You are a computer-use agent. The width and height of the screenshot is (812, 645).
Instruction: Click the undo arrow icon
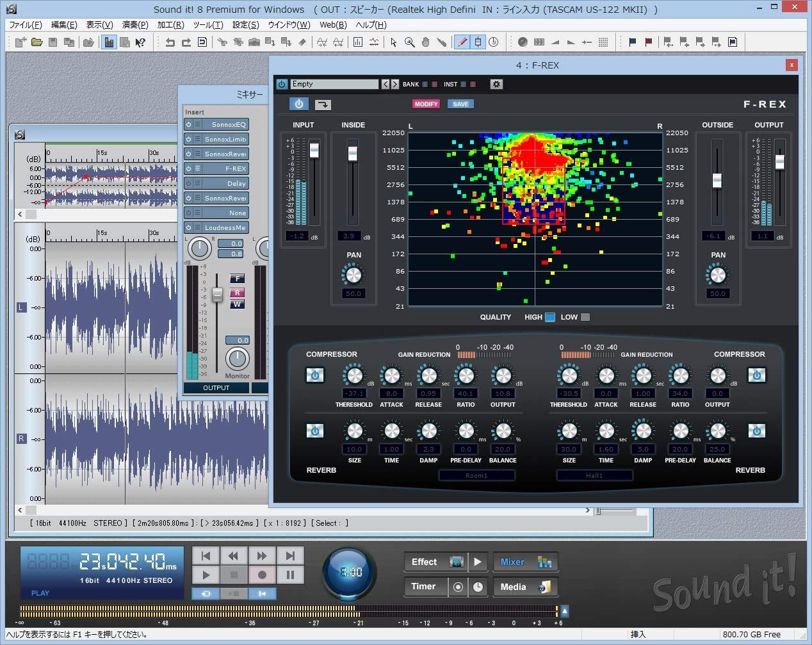(x=170, y=42)
